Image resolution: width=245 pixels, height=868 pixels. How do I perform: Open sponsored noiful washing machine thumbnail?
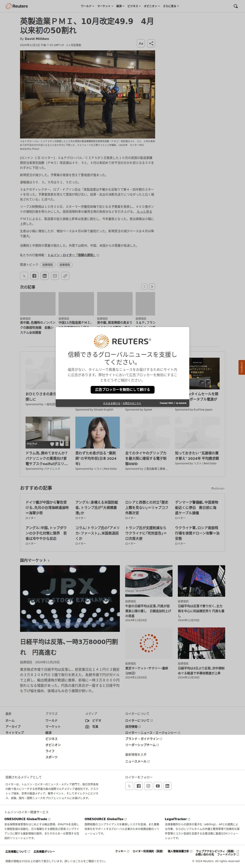(x=48, y=432)
